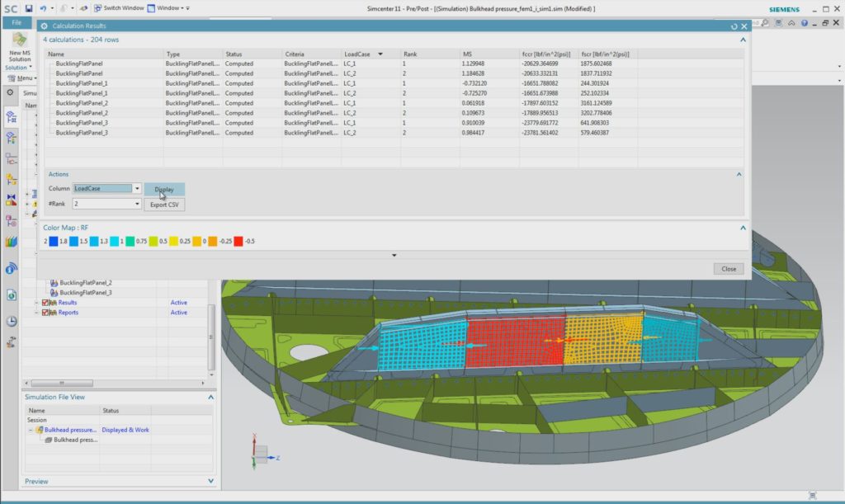Screen dimensions: 845x504
Task: Click the green bar chart icon in left sidebar
Action: click(x=11, y=243)
